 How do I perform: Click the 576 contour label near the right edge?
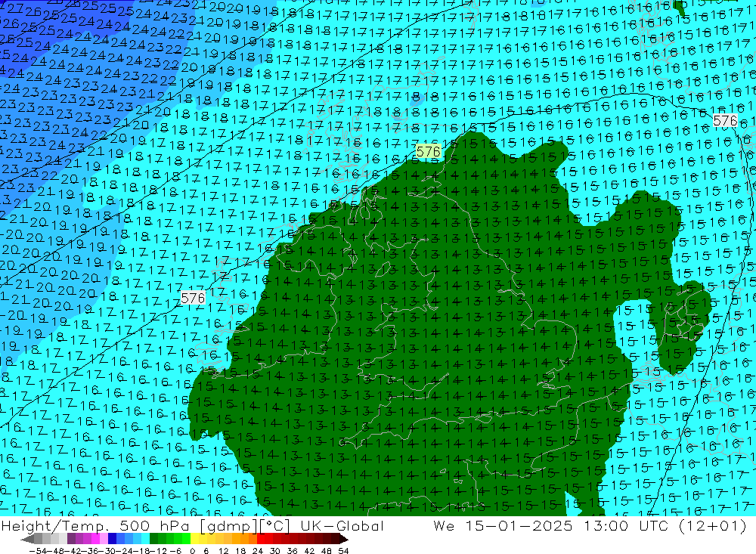[725, 120]
